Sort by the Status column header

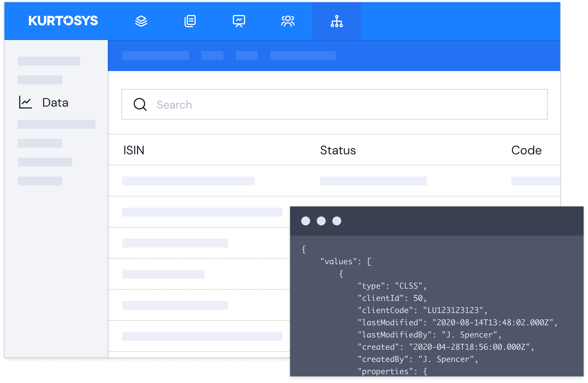pyautogui.click(x=338, y=150)
